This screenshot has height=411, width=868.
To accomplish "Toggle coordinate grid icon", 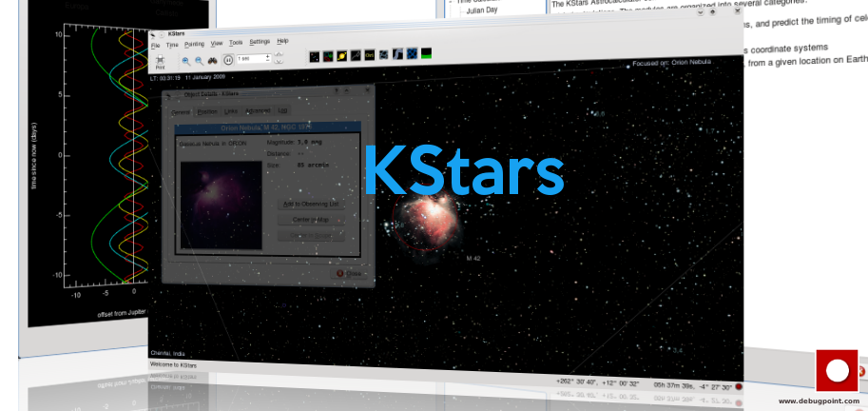I will pos(412,53).
